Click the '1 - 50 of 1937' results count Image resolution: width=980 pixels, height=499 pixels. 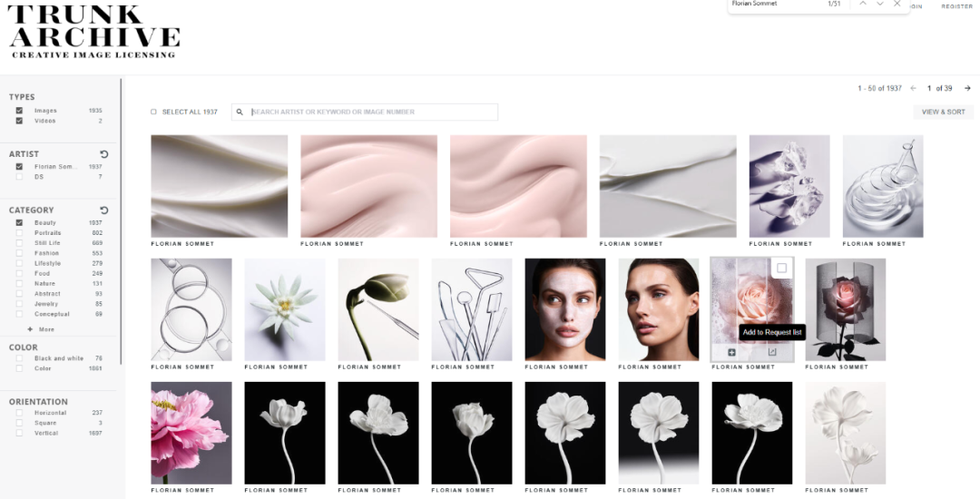click(879, 89)
